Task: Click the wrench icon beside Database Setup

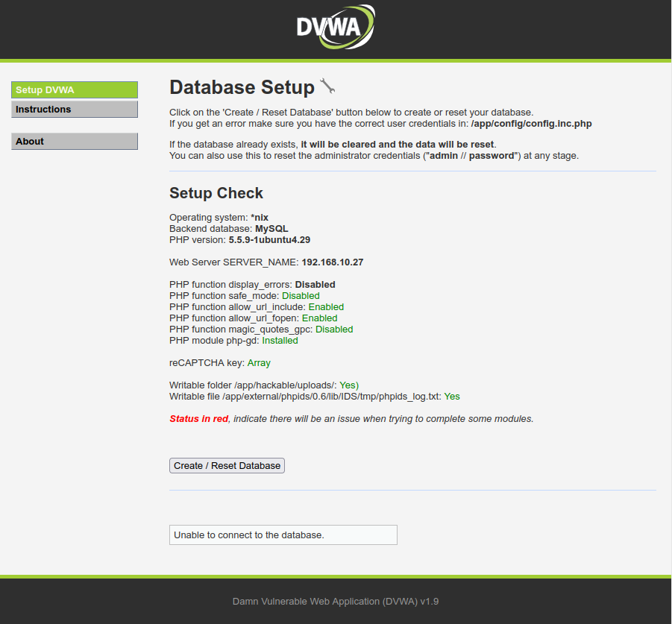Action: (327, 86)
